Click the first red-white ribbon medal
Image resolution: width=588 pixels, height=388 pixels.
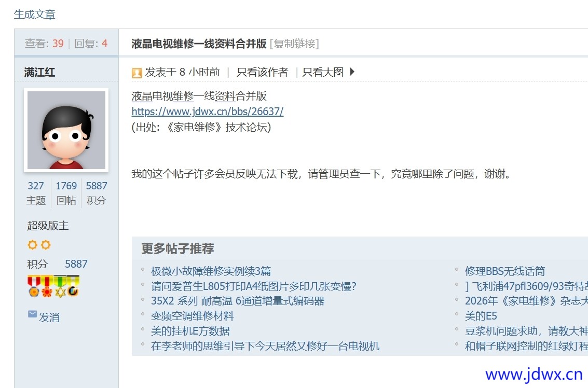pyautogui.click(x=34, y=286)
